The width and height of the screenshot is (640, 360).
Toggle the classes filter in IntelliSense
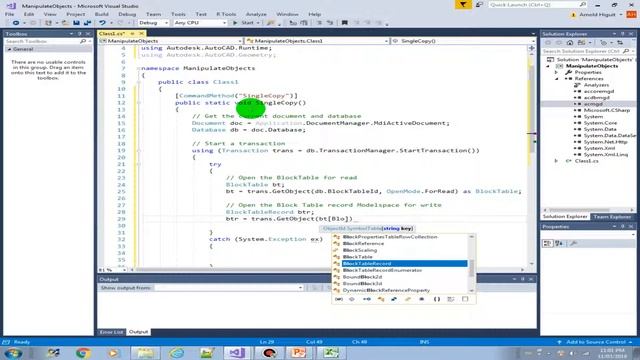[381, 299]
